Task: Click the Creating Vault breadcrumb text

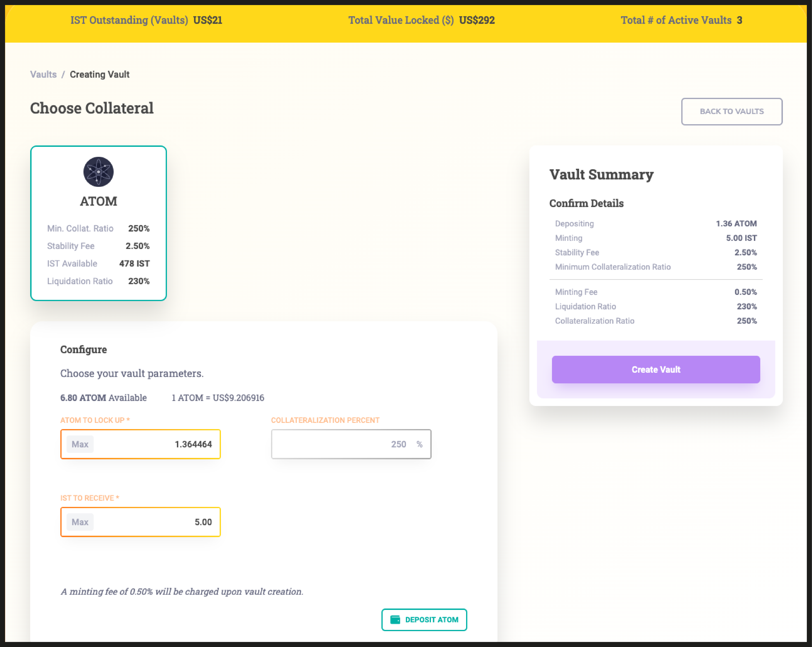Action: (99, 74)
